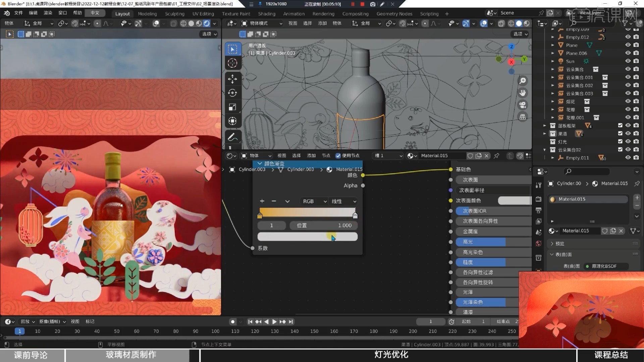The height and width of the screenshot is (362, 644).
Task: Open the Geometry Nodes workspace tab
Action: coord(394,14)
